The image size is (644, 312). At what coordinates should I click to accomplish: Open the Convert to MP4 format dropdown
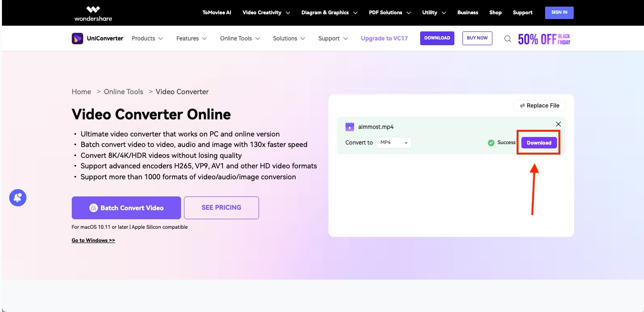coord(393,142)
